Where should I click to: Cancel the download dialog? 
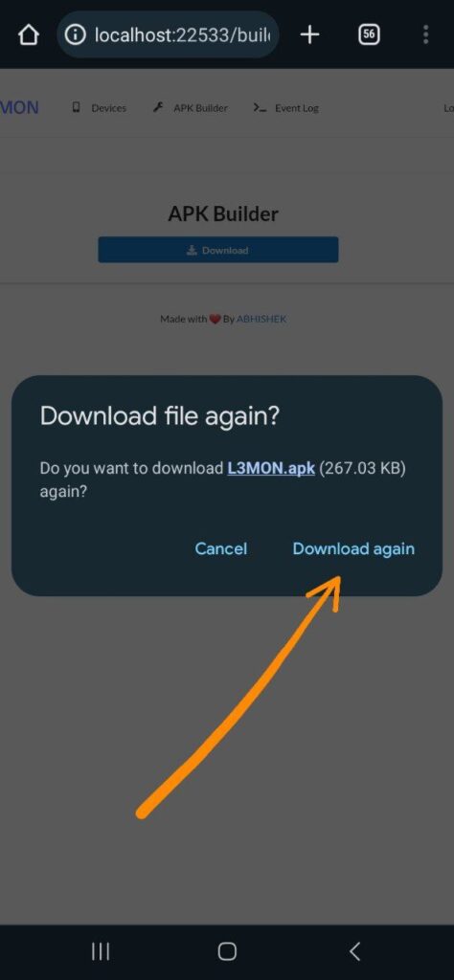[x=220, y=548]
